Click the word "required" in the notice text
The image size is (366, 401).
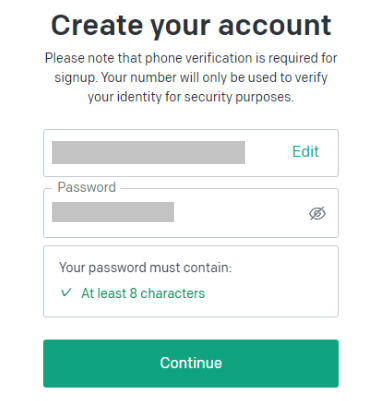[x=293, y=59]
